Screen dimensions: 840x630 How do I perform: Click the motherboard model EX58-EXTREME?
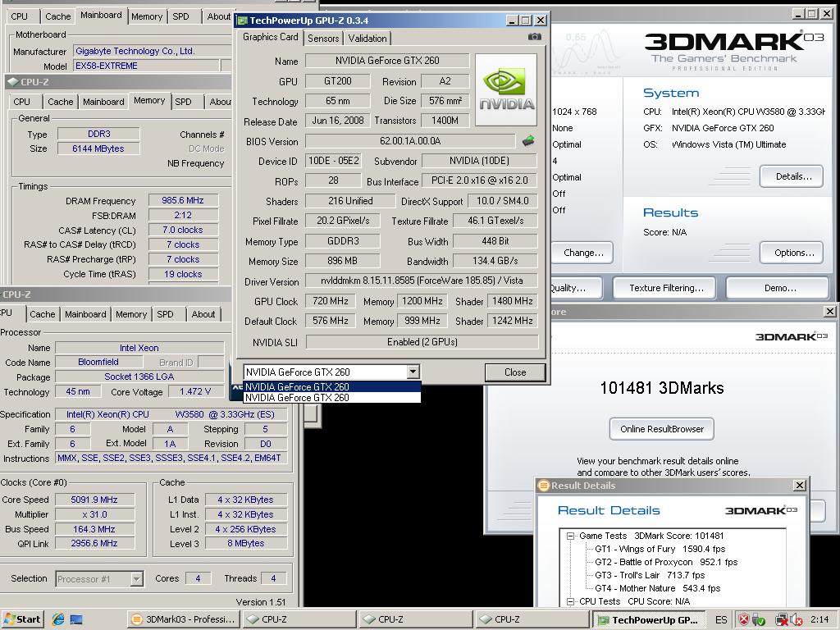pyautogui.click(x=145, y=66)
